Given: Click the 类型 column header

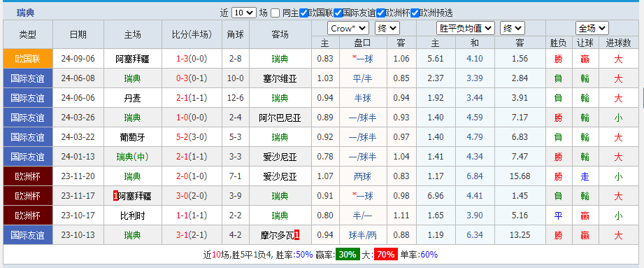Looking at the screenshot, I should [28, 34].
